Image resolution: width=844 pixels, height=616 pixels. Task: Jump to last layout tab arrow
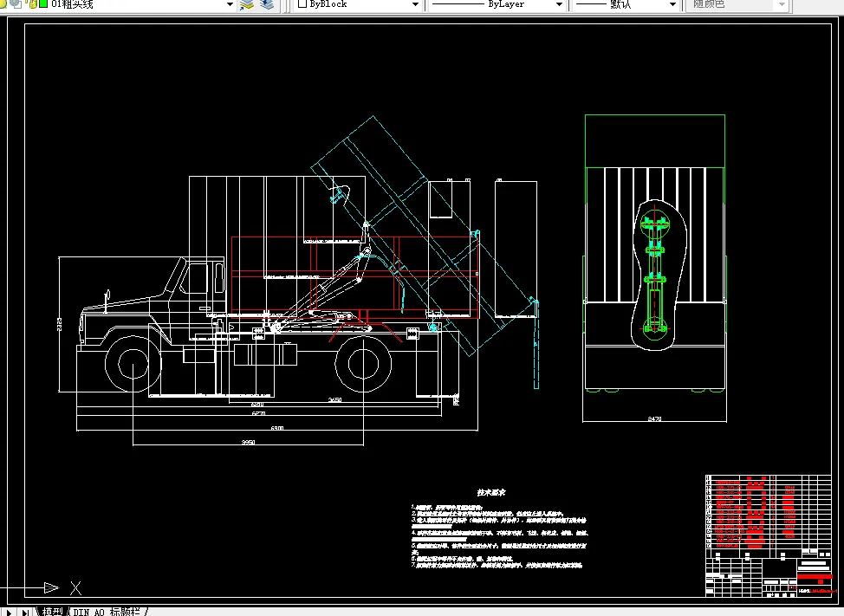pos(25,613)
